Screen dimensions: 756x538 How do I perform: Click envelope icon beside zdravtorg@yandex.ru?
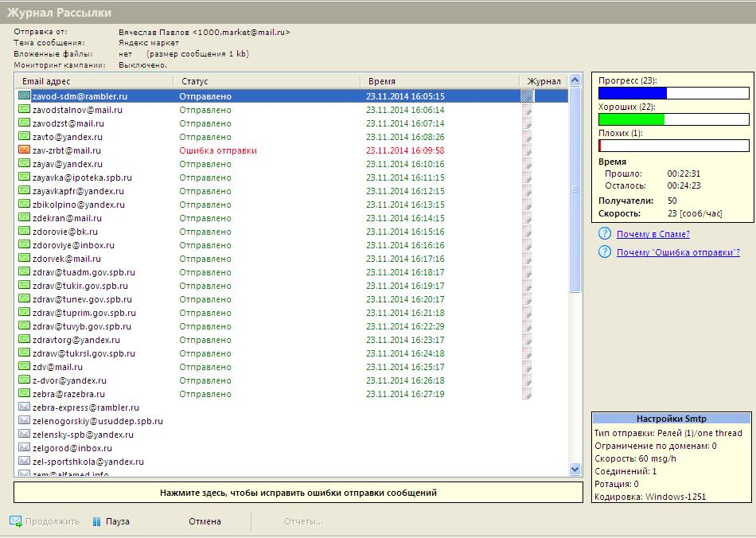point(24,339)
